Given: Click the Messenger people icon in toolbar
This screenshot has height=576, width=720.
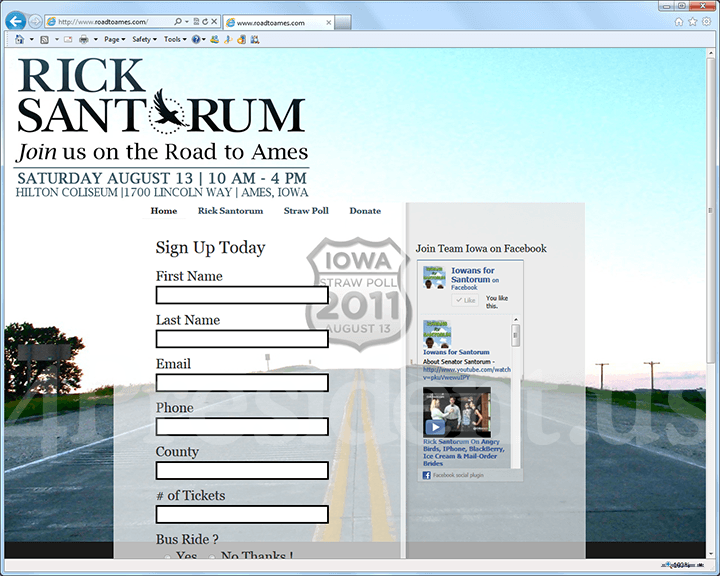Looking at the screenshot, I should click(214, 40).
